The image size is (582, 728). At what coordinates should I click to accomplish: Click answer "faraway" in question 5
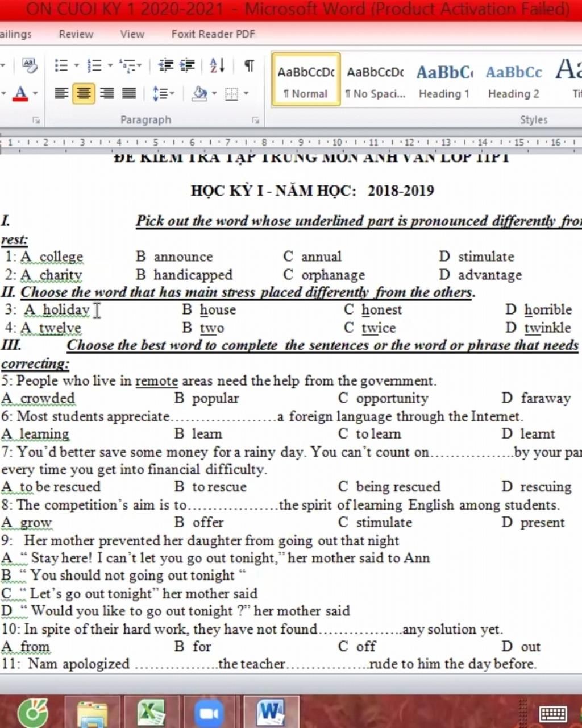pos(546,399)
